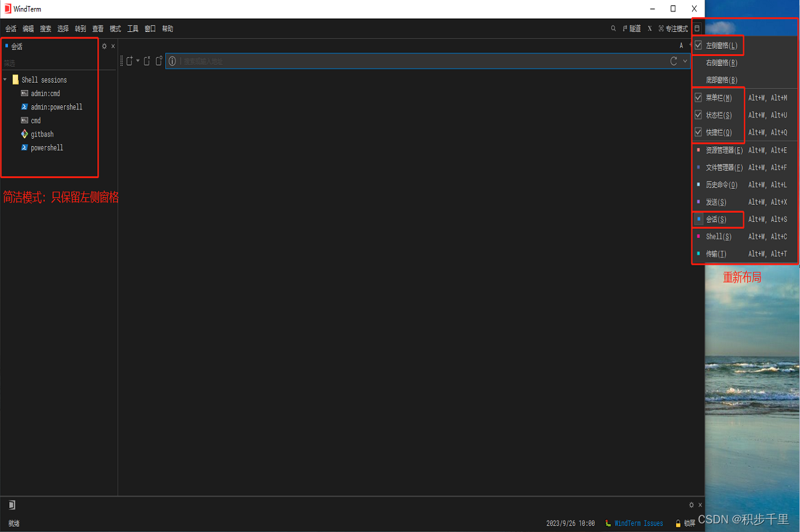Image resolution: width=800 pixels, height=532 pixels.
Task: Click the reload icon in address bar
Action: (x=674, y=61)
